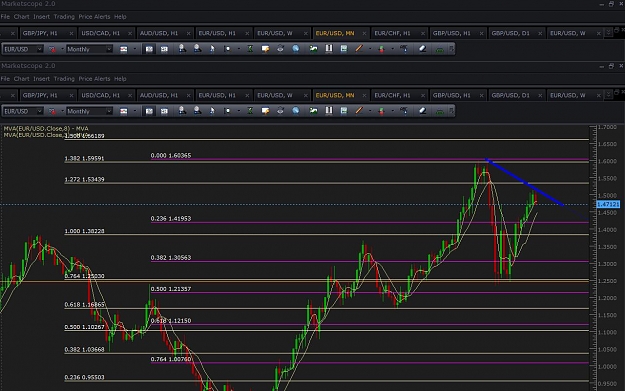625x391 pixels.
Task: Click the pause-bars icon in upper window toolbar
Action: (329, 49)
